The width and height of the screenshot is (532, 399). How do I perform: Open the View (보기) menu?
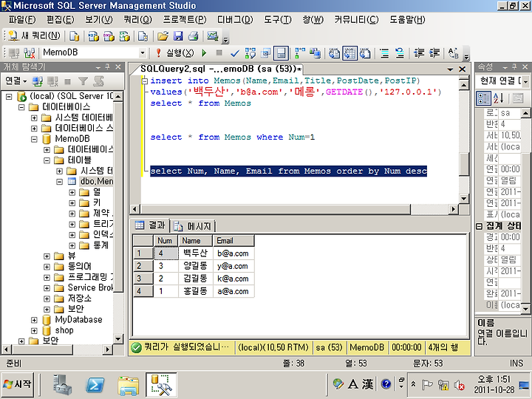[99, 20]
